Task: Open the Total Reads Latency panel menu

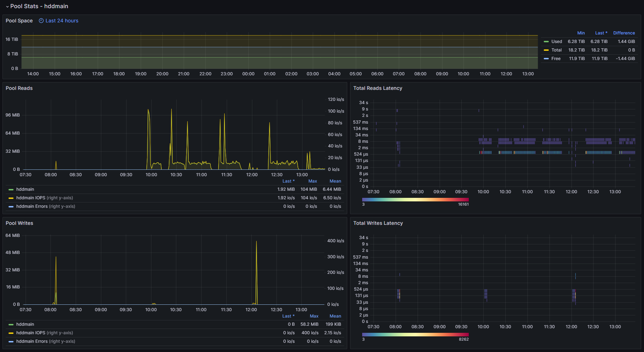Action: pyautogui.click(x=377, y=88)
